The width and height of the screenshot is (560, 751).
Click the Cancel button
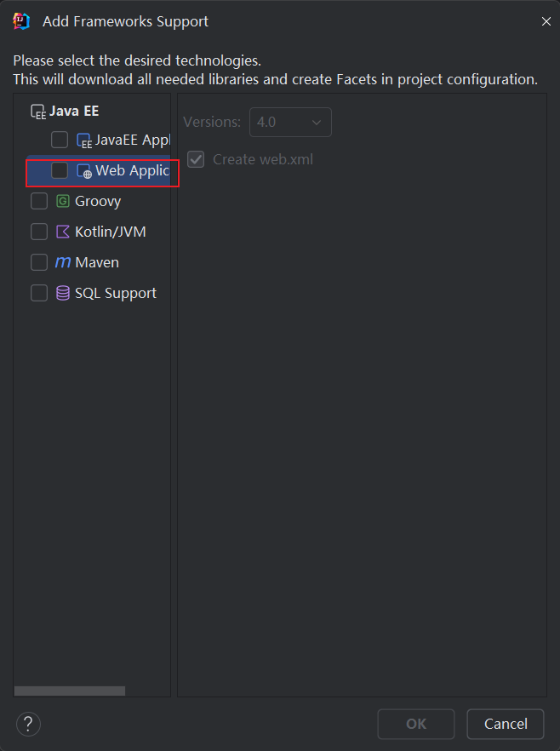point(506,724)
